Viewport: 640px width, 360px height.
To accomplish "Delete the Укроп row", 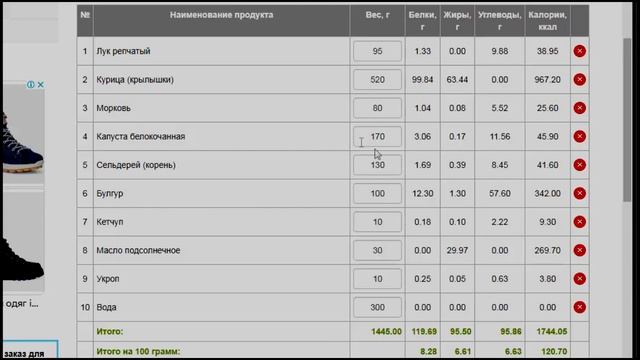I will pyautogui.click(x=580, y=279).
